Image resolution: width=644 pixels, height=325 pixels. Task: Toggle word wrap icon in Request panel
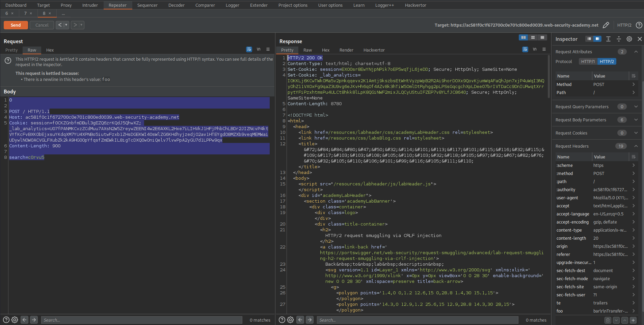point(249,49)
